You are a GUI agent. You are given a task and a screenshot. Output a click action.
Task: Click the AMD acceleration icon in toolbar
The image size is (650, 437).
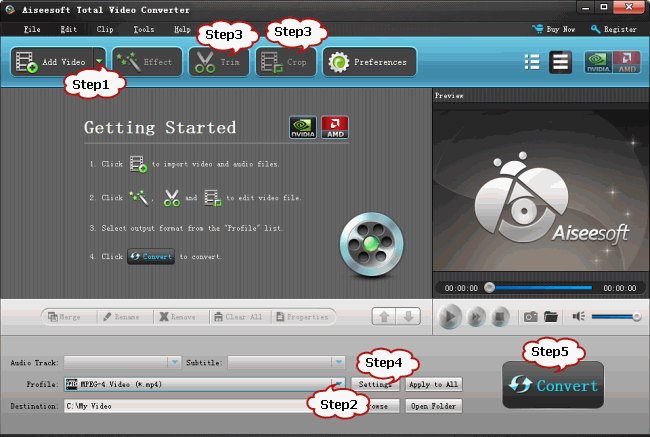[626, 62]
